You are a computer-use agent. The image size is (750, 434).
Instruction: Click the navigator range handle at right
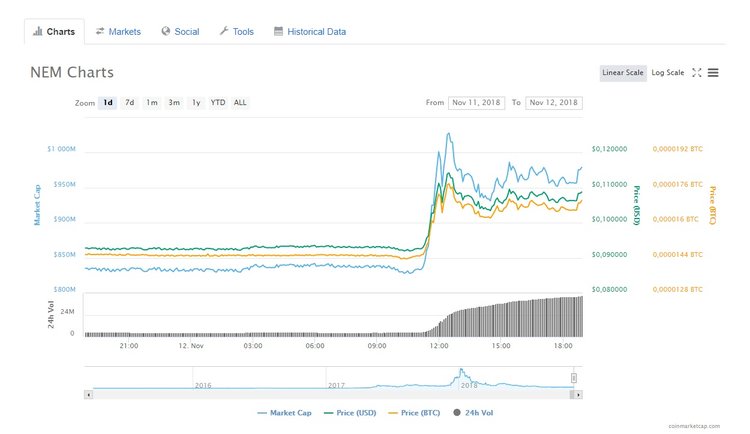tap(574, 378)
